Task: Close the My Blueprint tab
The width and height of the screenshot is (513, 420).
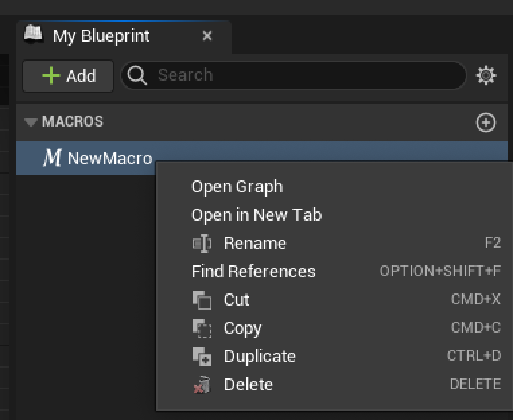Action: [x=207, y=36]
